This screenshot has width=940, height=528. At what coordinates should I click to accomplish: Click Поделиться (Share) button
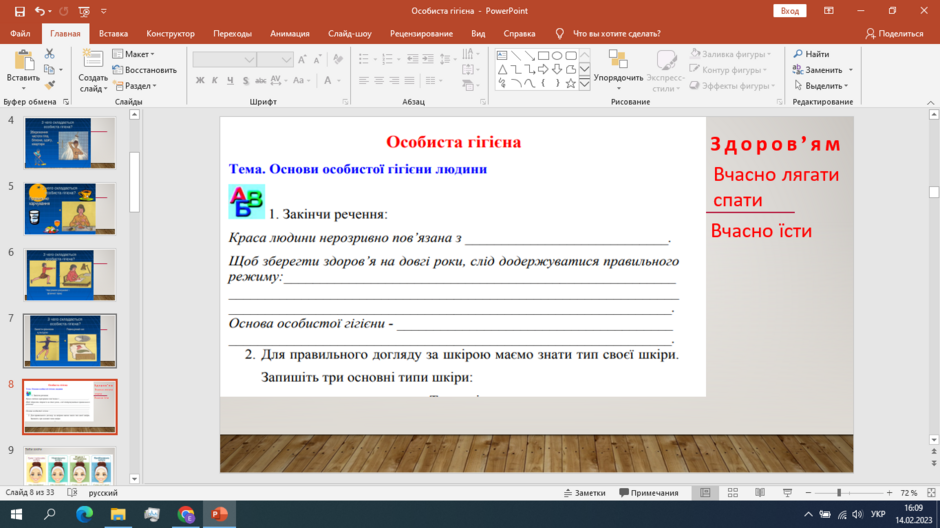point(894,34)
